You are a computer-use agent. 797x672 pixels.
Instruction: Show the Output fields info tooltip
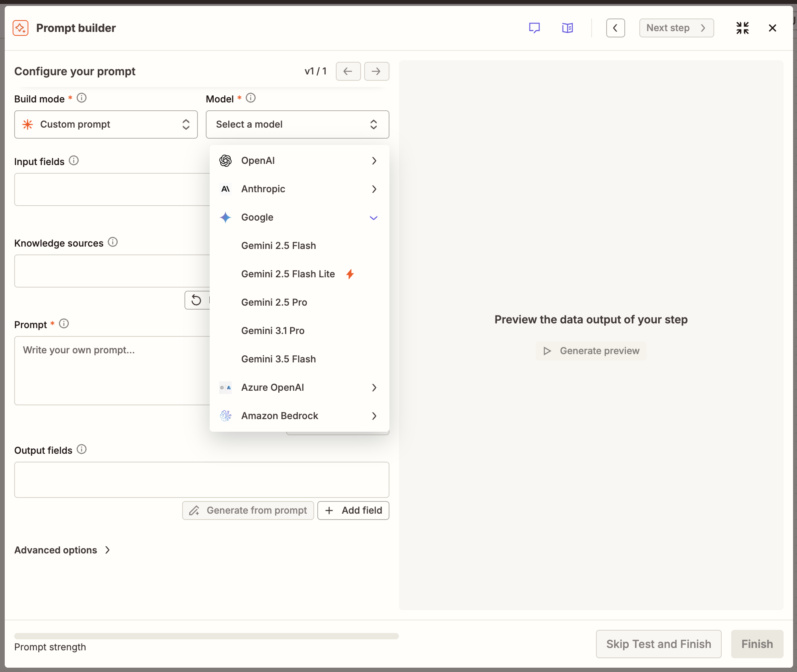point(82,449)
